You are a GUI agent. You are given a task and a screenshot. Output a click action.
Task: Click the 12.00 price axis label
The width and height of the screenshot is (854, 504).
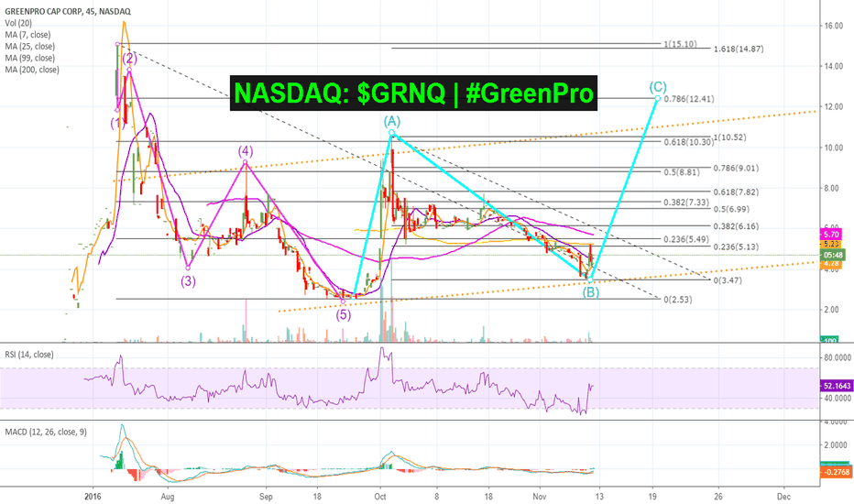coord(834,107)
